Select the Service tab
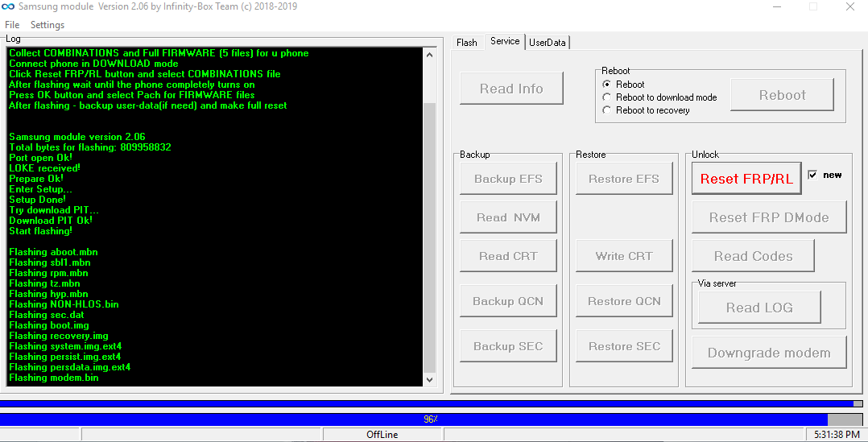The width and height of the screenshot is (868, 442). click(505, 42)
